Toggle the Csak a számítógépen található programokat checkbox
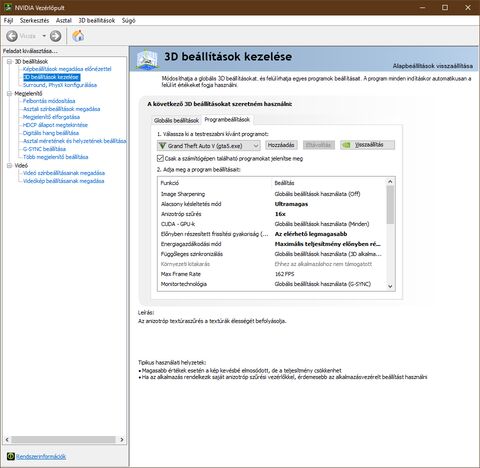Viewport: 480px width, 468px height. (x=160, y=158)
